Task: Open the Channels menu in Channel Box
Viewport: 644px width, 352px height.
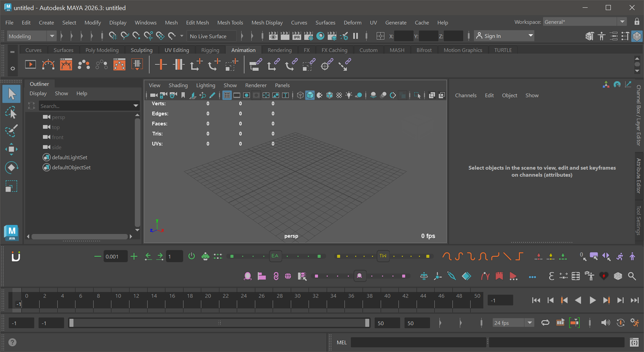Action: (x=465, y=96)
